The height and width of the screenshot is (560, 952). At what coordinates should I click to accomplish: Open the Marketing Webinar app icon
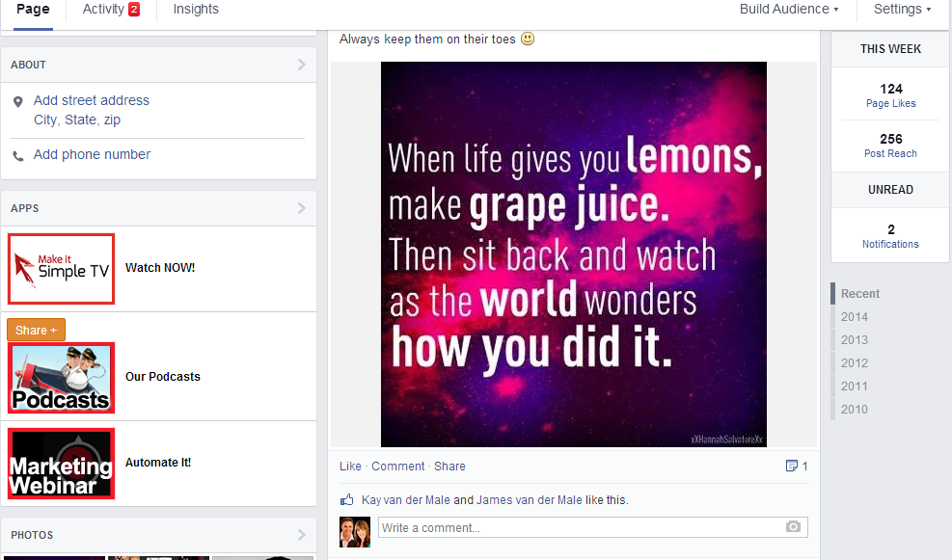pos(62,464)
